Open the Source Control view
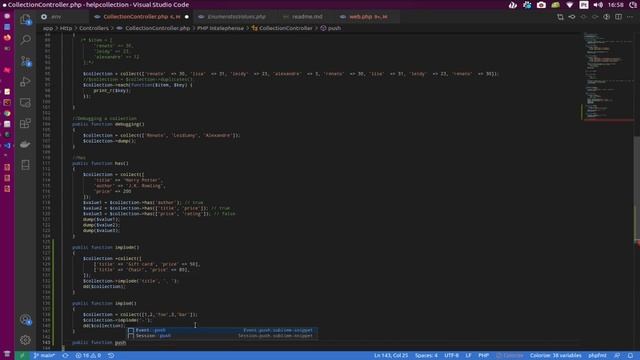This screenshot has width=640, height=360. [x=25, y=61]
